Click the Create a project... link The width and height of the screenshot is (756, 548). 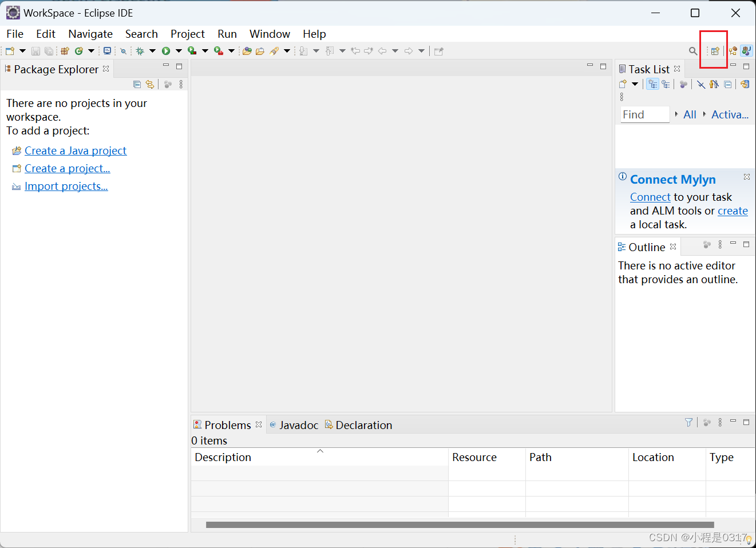coord(68,168)
